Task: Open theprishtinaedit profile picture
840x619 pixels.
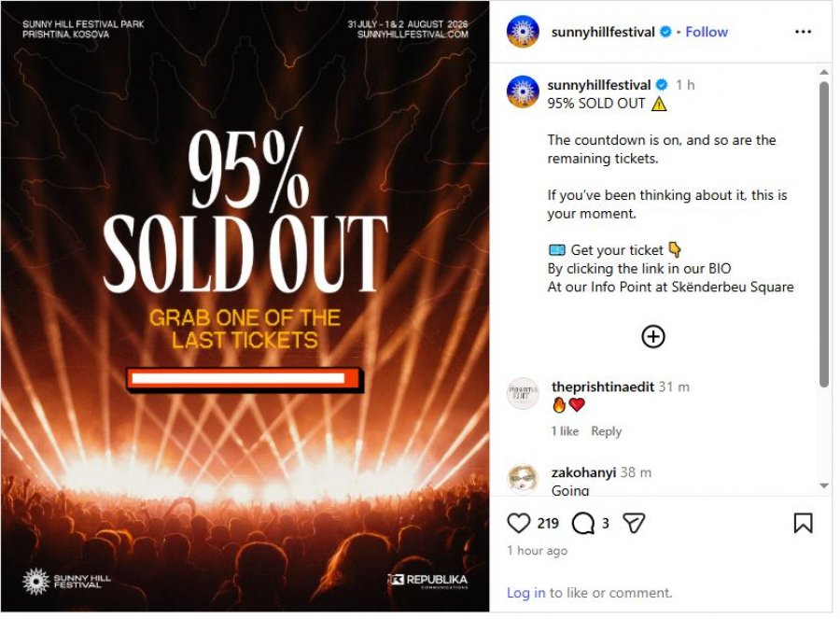Action: (x=523, y=394)
